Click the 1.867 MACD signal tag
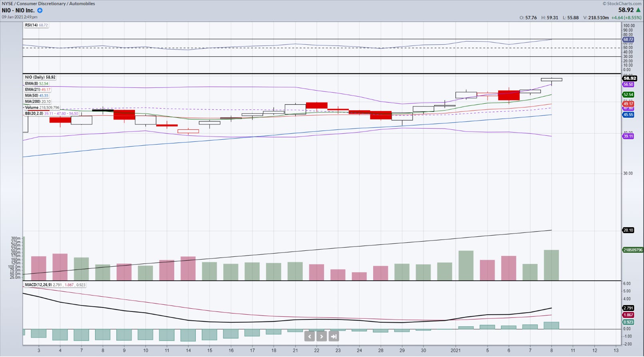This screenshot has height=357, width=644. pos(628,315)
